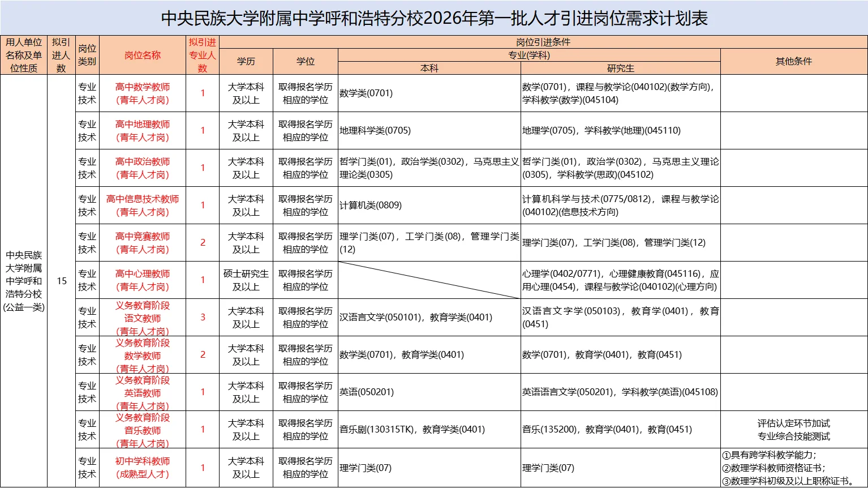Click the '高中信息技术教师' position cell
Image resolution: width=868 pixels, height=488 pixels.
pyautogui.click(x=143, y=206)
